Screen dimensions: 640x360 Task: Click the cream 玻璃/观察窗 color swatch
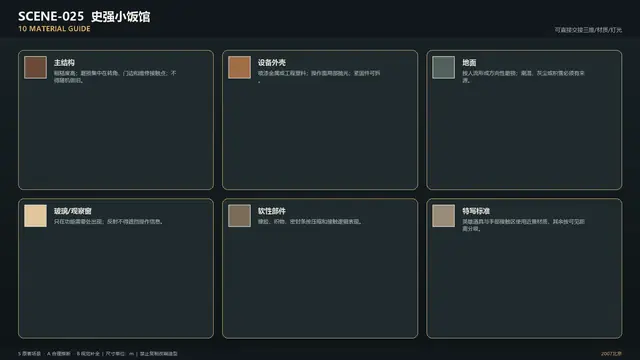click(x=36, y=216)
